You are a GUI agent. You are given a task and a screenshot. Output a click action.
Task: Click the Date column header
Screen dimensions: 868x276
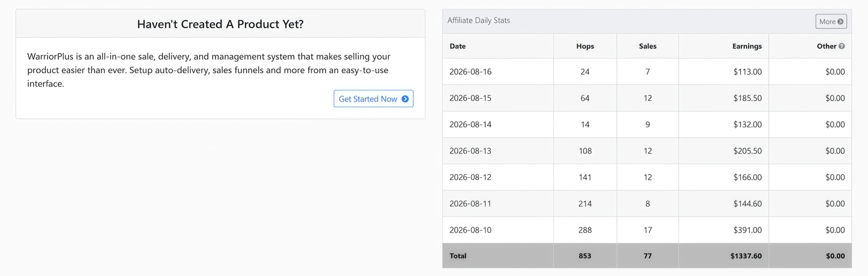pos(457,46)
